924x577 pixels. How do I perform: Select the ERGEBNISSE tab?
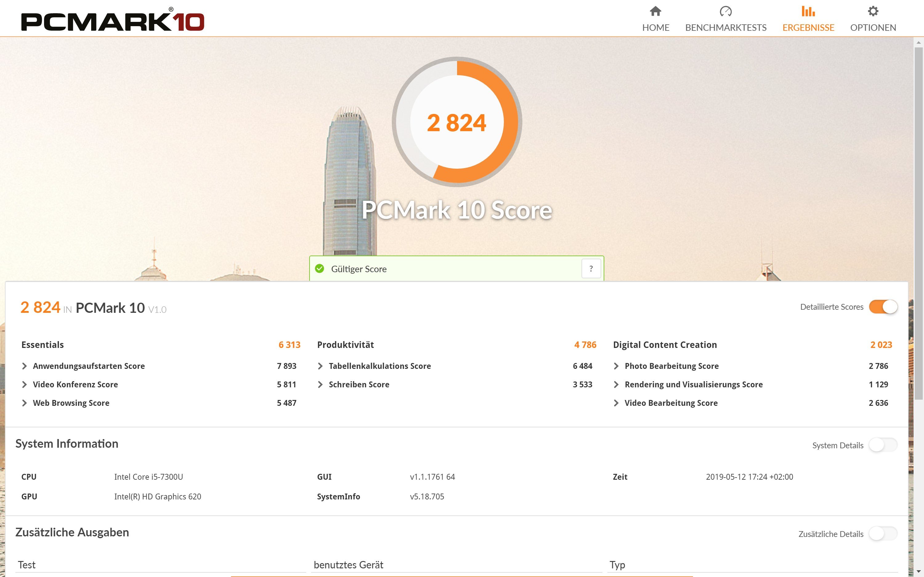tap(808, 19)
